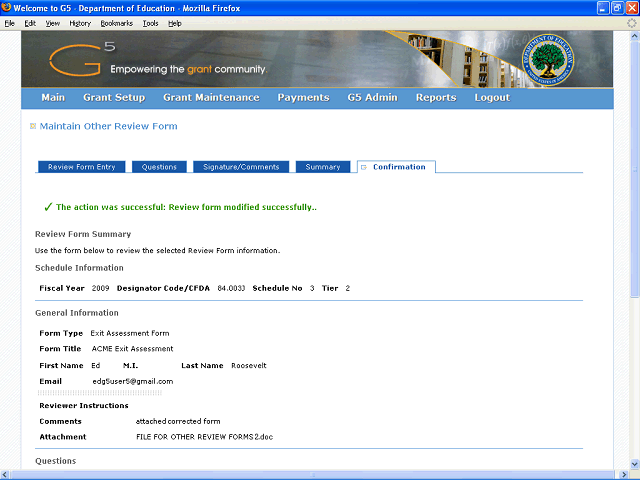The width and height of the screenshot is (640, 480).
Task: Click Last Name value Roosevelt
Action: (x=249, y=366)
